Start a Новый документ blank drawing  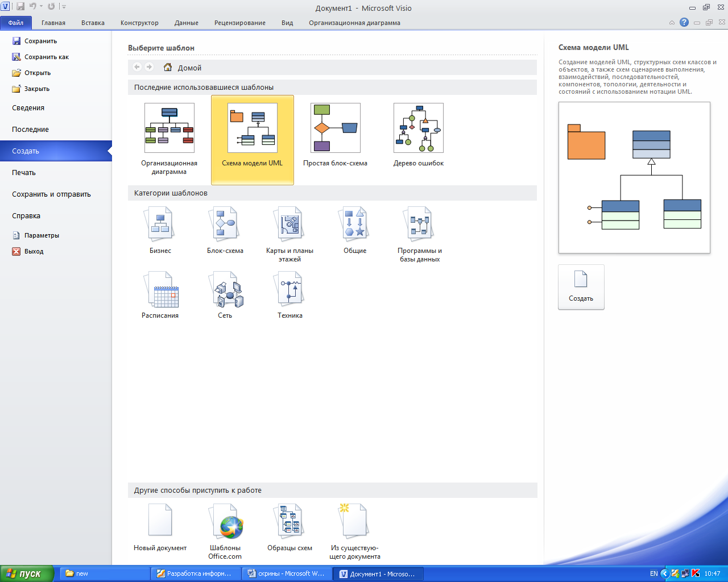point(160,527)
